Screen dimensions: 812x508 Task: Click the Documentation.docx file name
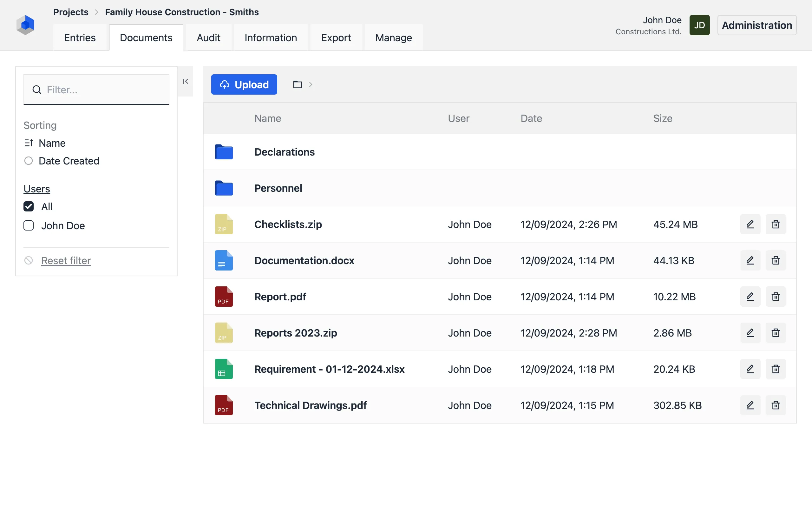click(x=304, y=260)
